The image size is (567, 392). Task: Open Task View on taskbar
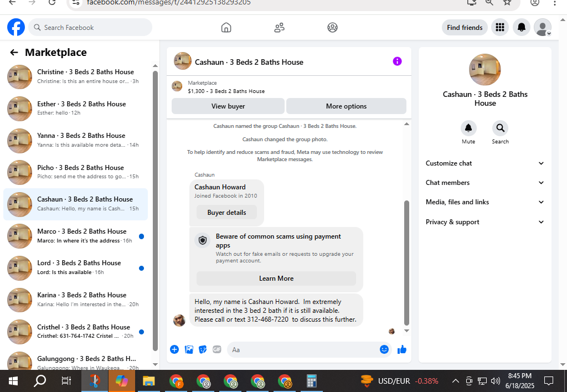pos(66,381)
